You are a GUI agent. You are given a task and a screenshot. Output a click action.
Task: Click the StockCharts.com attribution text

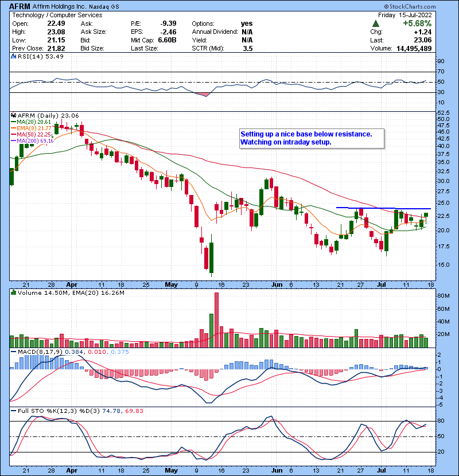coord(410,6)
